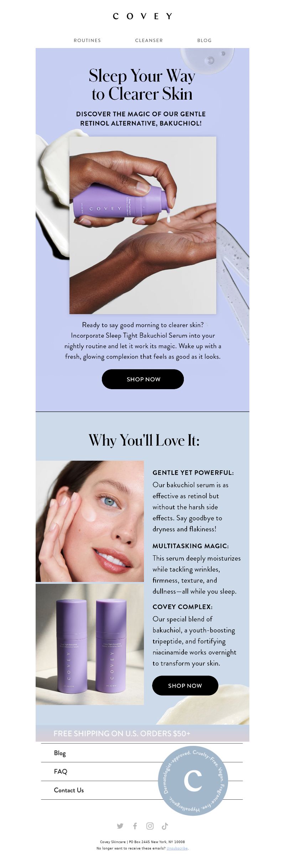285x868 pixels.
Task: Click the Unsubscribe link
Action: 177,848
